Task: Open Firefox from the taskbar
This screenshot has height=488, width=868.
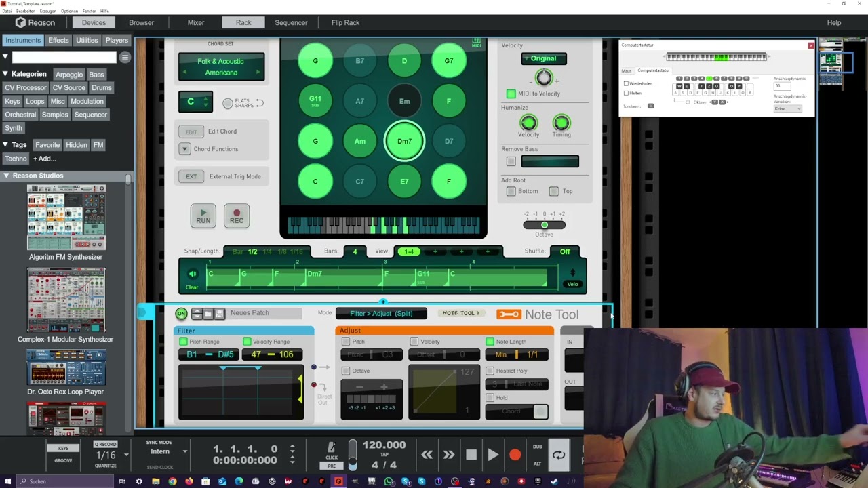Action: pos(189,481)
